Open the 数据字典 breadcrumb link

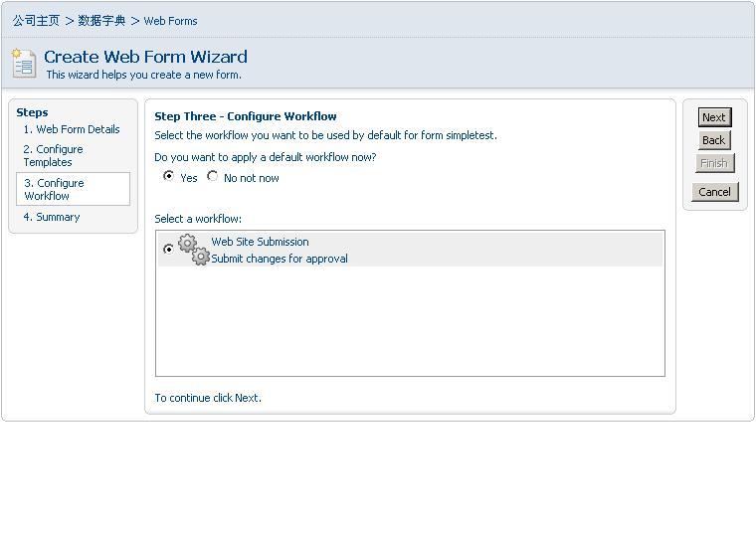(x=101, y=21)
